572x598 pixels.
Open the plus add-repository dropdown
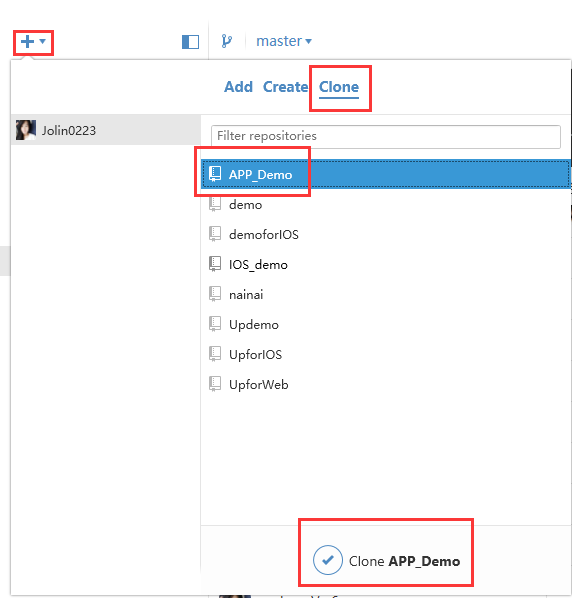tap(33, 42)
